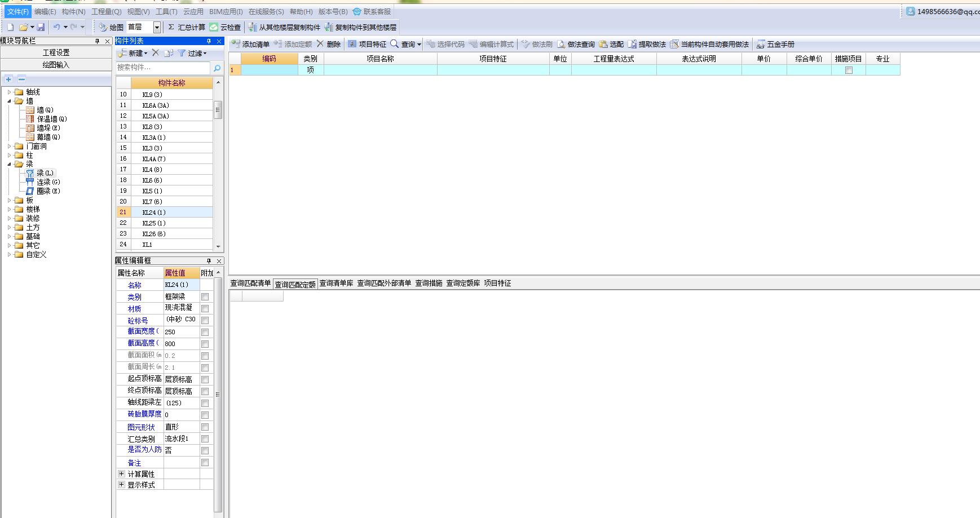The width and height of the screenshot is (980, 518).
Task: Click 复制构件到其他楼层
Action: [x=360, y=27]
